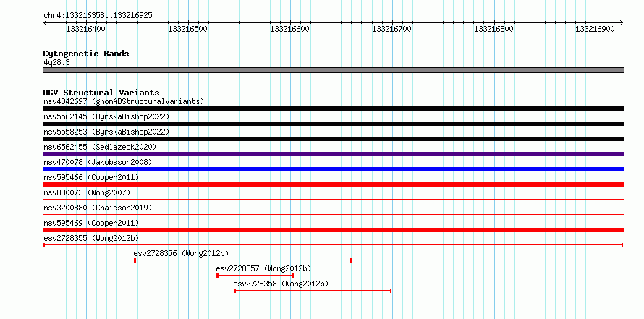Select the black bar for nsv4342697
Image resolution: width=644 pixels, height=319 pixels.
tap(333, 109)
